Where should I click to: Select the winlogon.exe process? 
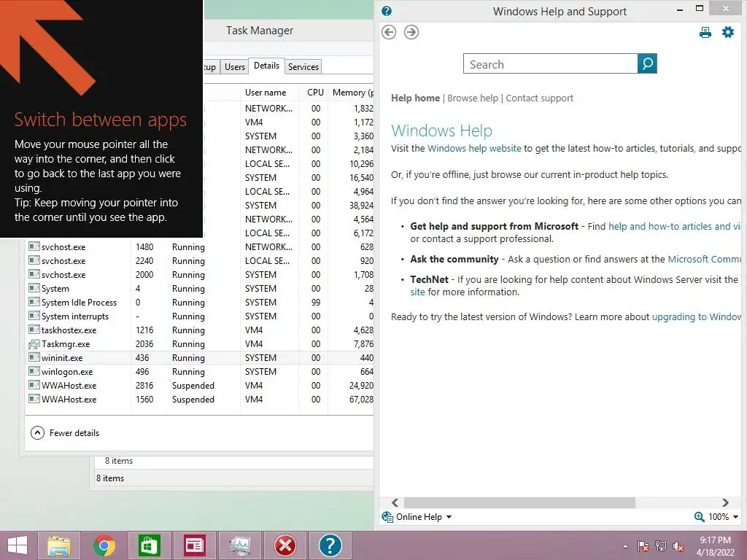point(200,371)
